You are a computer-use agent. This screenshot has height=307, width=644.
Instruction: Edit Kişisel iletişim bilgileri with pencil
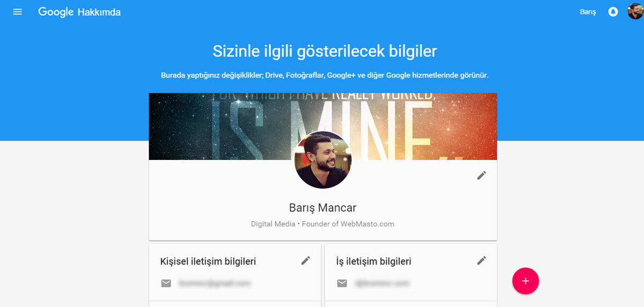(305, 260)
